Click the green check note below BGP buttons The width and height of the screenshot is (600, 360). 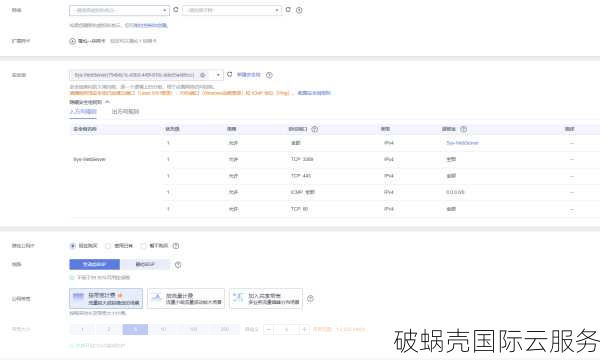pyautogui.click(x=99, y=277)
